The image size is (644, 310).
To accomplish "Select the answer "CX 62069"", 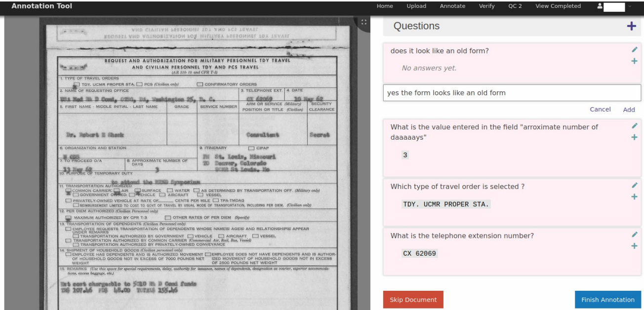I will point(420,254).
